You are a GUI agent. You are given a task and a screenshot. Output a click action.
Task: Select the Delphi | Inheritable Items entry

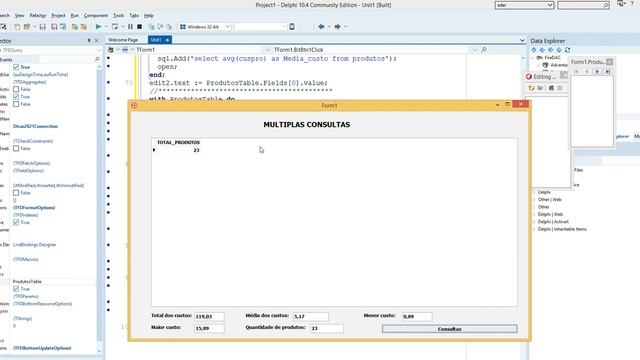coord(562,229)
